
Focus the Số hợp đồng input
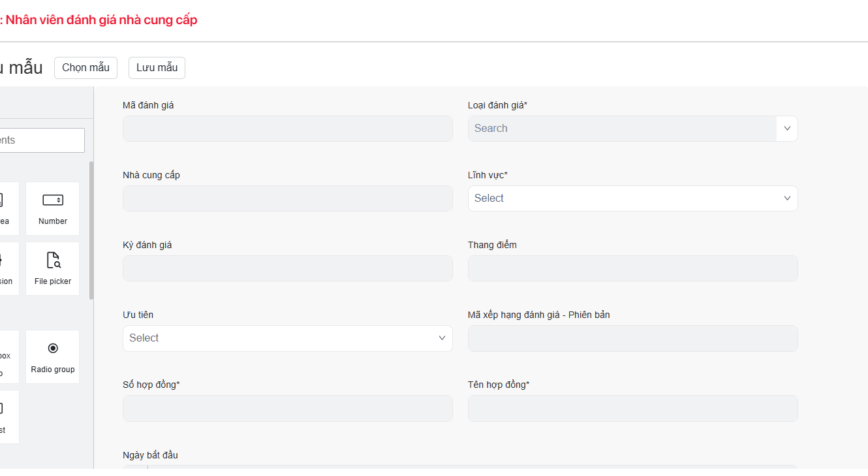point(287,408)
